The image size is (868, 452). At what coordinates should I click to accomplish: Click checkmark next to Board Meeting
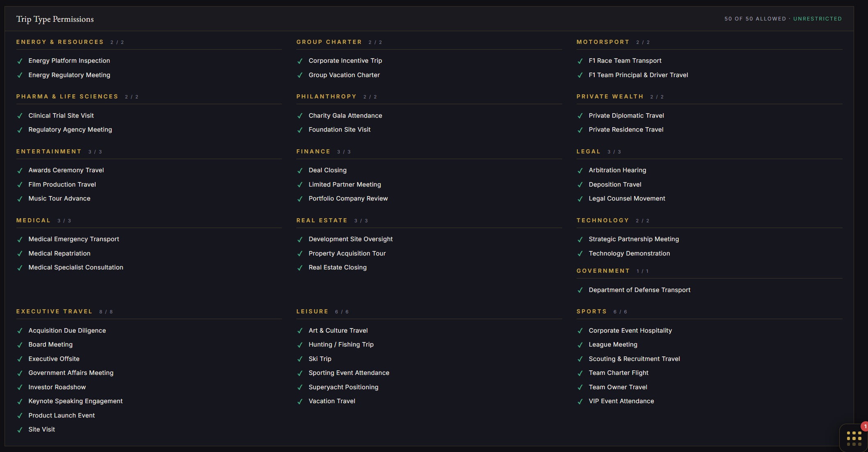pyautogui.click(x=20, y=345)
